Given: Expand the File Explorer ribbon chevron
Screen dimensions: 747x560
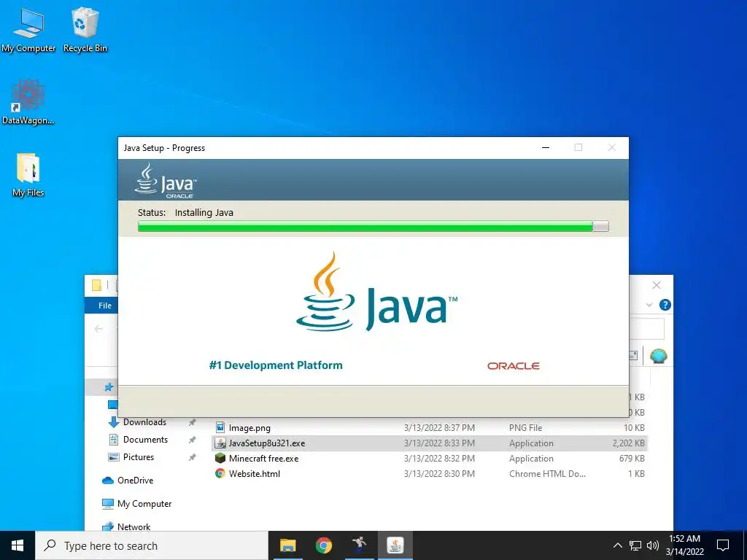Looking at the screenshot, I should pos(649,305).
